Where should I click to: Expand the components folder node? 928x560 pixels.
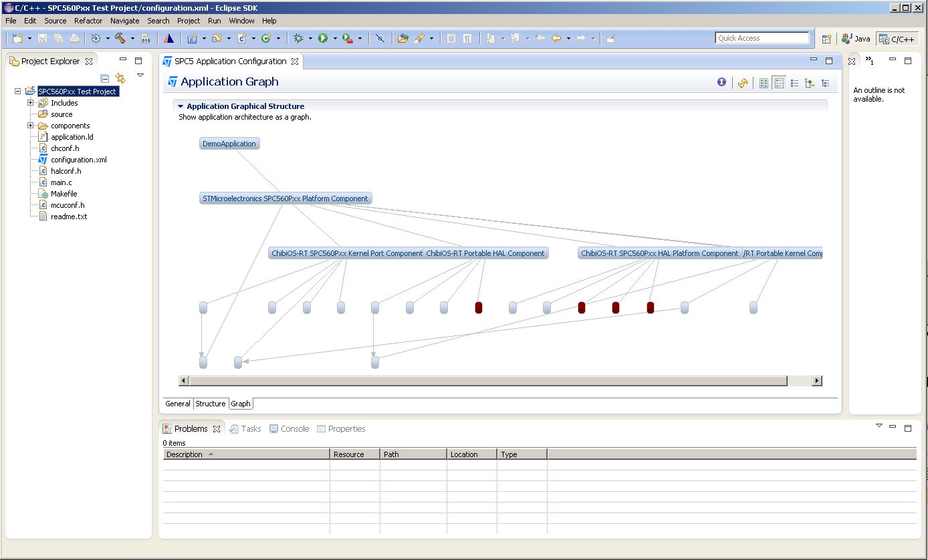point(30,126)
